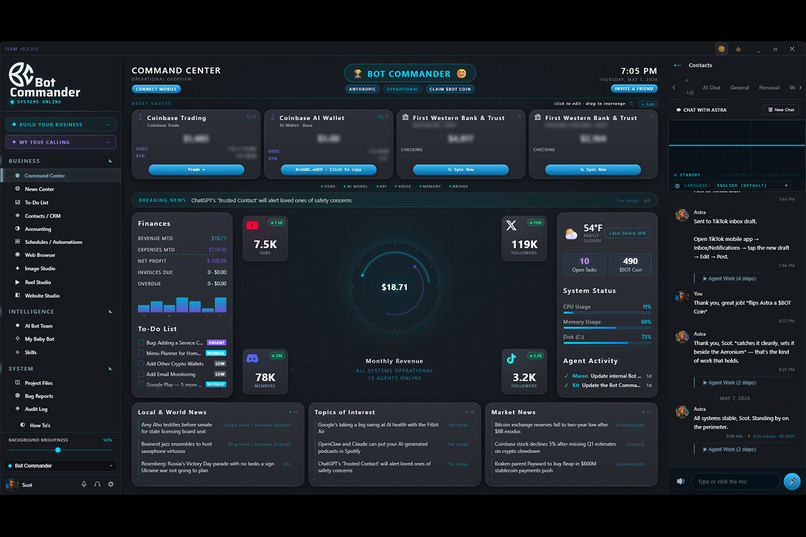Check the 'Google Play — 5 more' to-do
Screen dimensions: 806x537
click(141, 384)
